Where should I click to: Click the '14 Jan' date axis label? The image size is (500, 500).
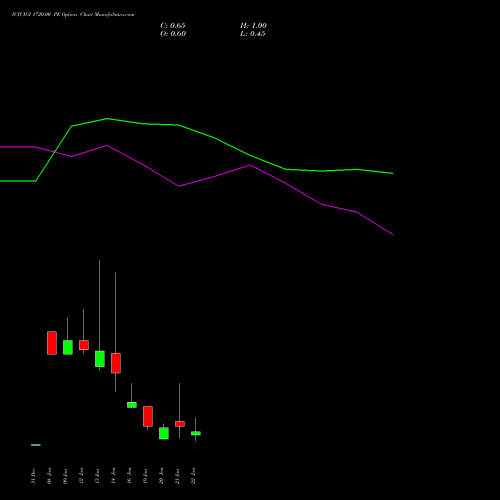pos(113,476)
